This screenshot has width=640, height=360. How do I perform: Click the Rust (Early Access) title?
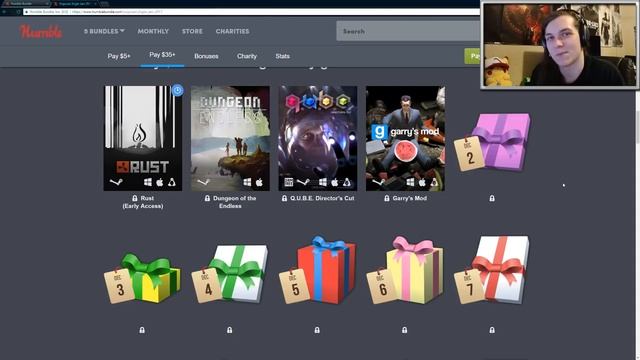click(143, 202)
